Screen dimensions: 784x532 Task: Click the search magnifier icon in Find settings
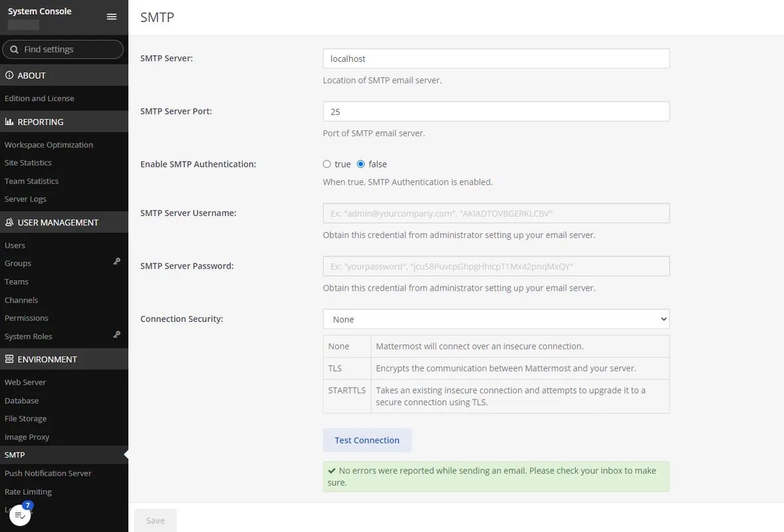14,49
